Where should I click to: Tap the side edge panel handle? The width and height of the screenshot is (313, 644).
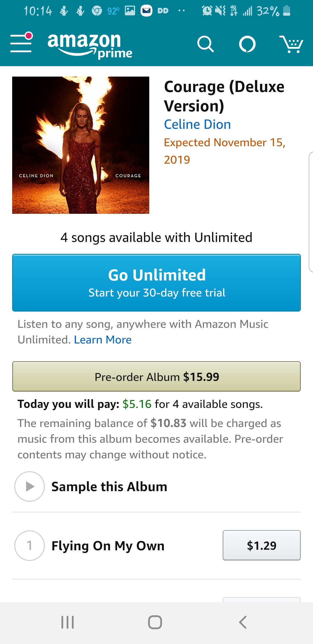pos(311,212)
